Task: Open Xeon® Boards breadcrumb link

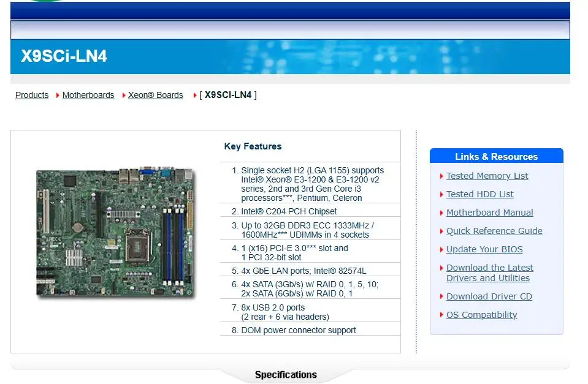Action: (x=156, y=95)
